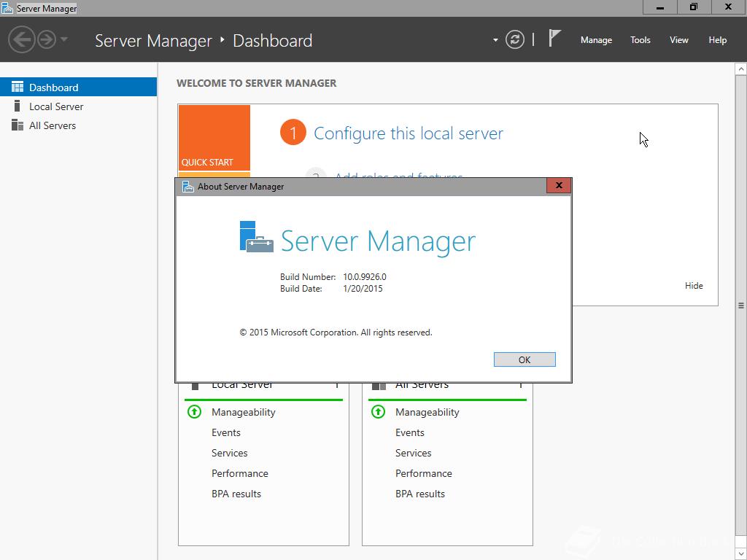Open Services in Local Server tile
The width and height of the screenshot is (747, 560).
coord(230,453)
